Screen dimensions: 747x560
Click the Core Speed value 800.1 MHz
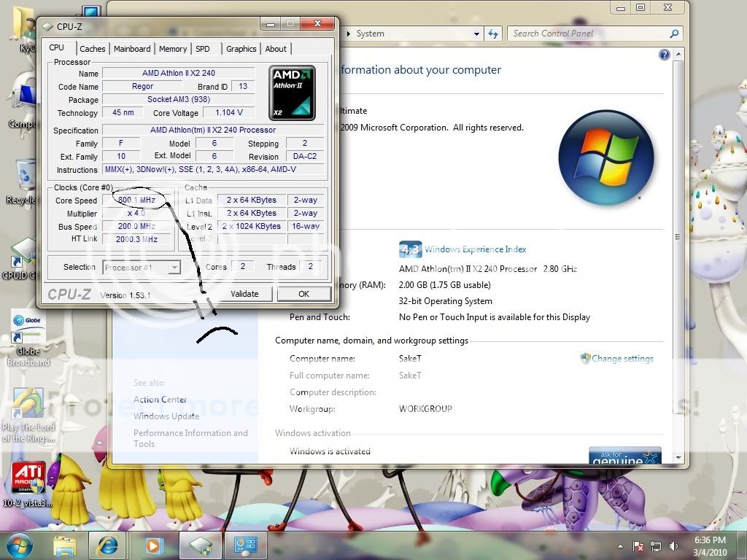(136, 200)
